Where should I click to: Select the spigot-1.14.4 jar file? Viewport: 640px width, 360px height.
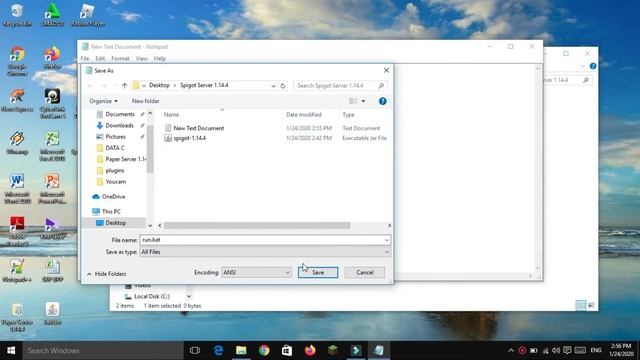189,138
